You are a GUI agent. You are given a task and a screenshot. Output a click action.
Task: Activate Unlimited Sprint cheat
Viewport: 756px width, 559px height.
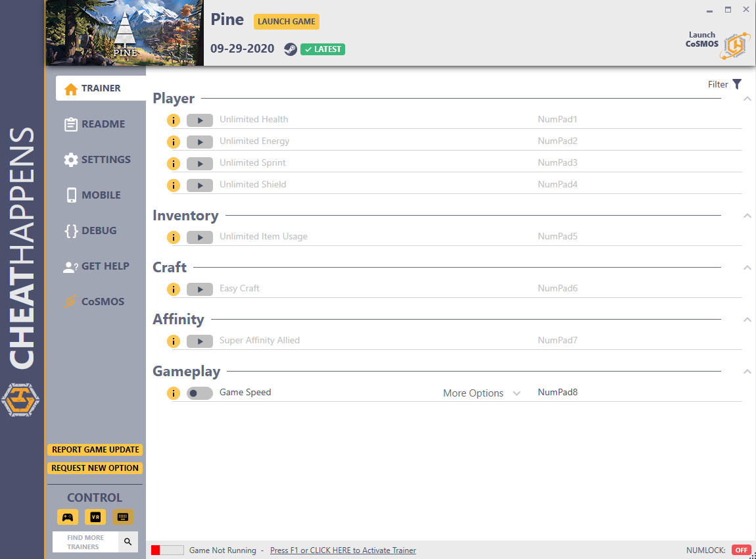200,164
